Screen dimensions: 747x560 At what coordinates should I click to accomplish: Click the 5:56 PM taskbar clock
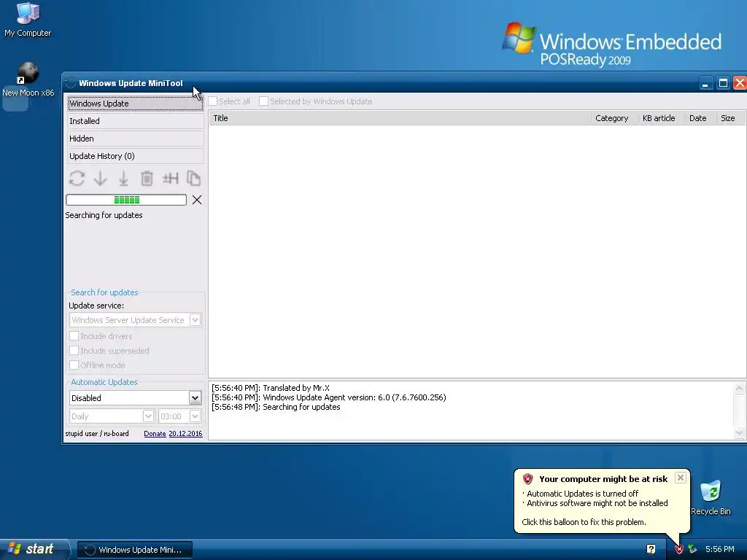point(719,550)
